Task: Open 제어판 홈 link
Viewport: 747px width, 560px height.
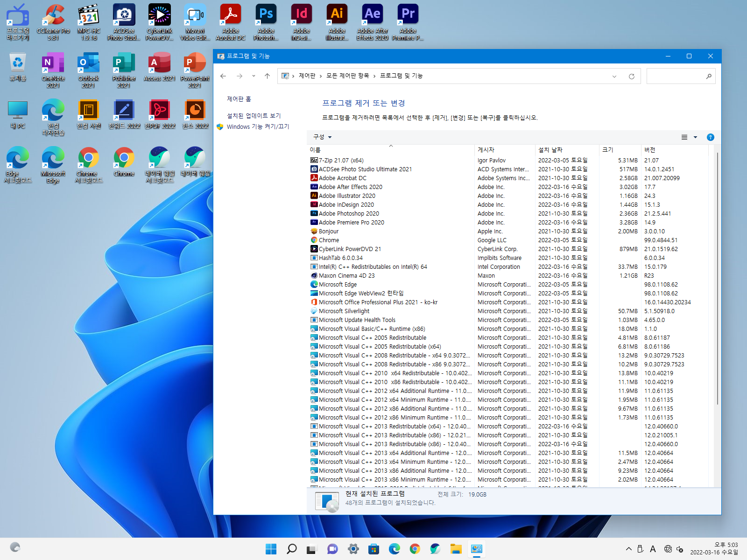Action: coord(239,99)
